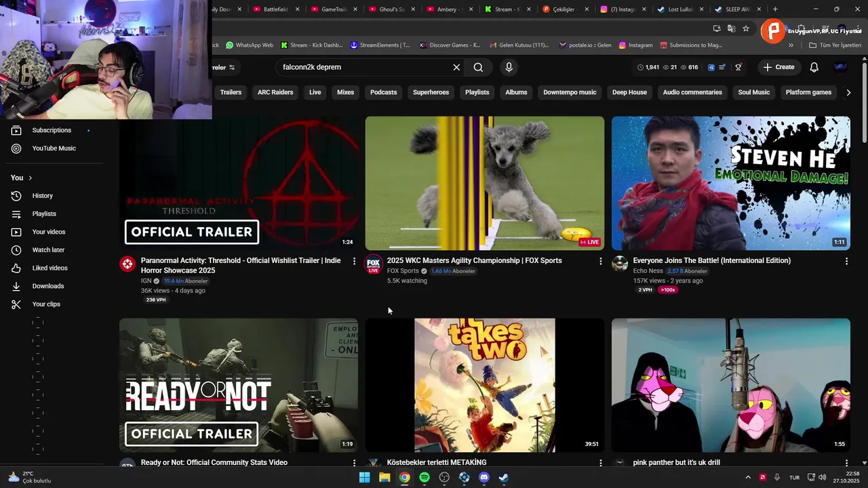Open Downloads in the sidebar
Screen dimensions: 868x488
[47, 286]
